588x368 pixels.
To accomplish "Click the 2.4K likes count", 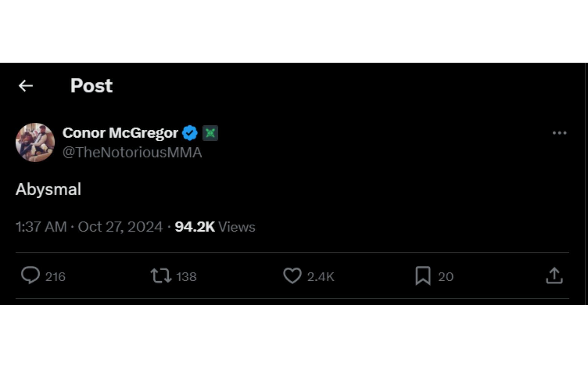I will 321,277.
